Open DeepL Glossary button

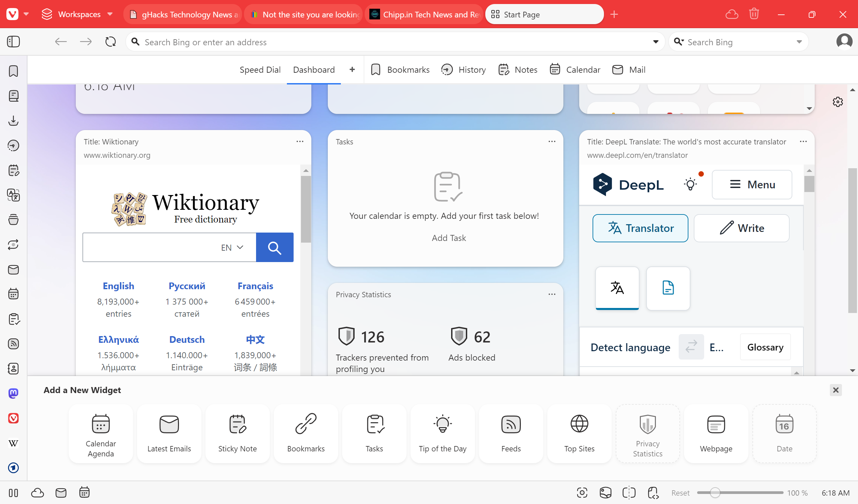(x=765, y=348)
